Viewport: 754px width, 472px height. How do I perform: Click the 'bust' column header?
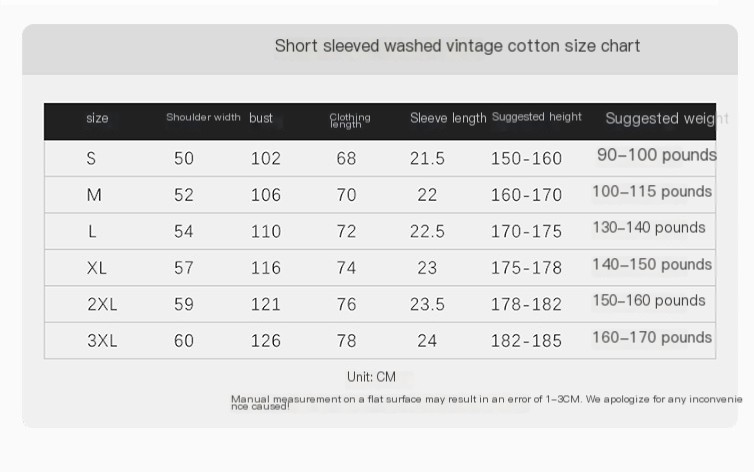click(261, 118)
